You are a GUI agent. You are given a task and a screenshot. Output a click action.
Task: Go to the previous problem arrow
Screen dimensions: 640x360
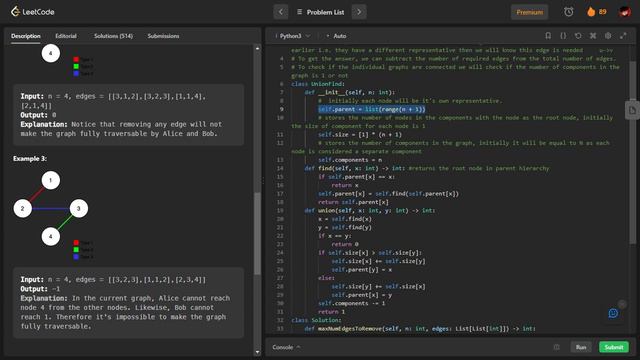(281, 12)
